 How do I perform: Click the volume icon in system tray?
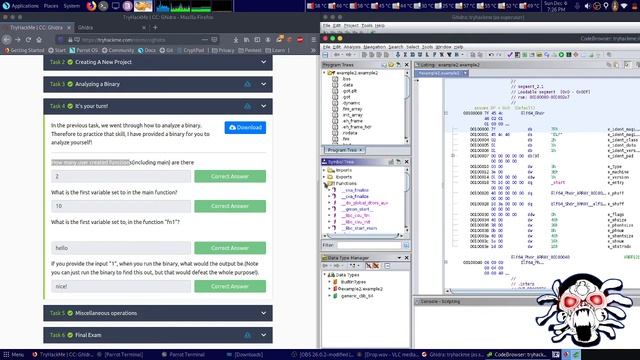(x=587, y=6)
